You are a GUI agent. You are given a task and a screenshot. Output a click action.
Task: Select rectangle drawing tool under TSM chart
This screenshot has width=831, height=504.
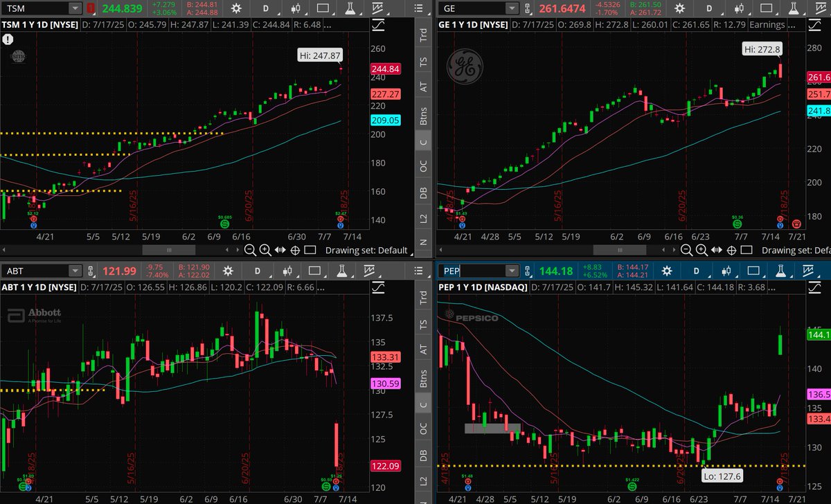click(310, 250)
